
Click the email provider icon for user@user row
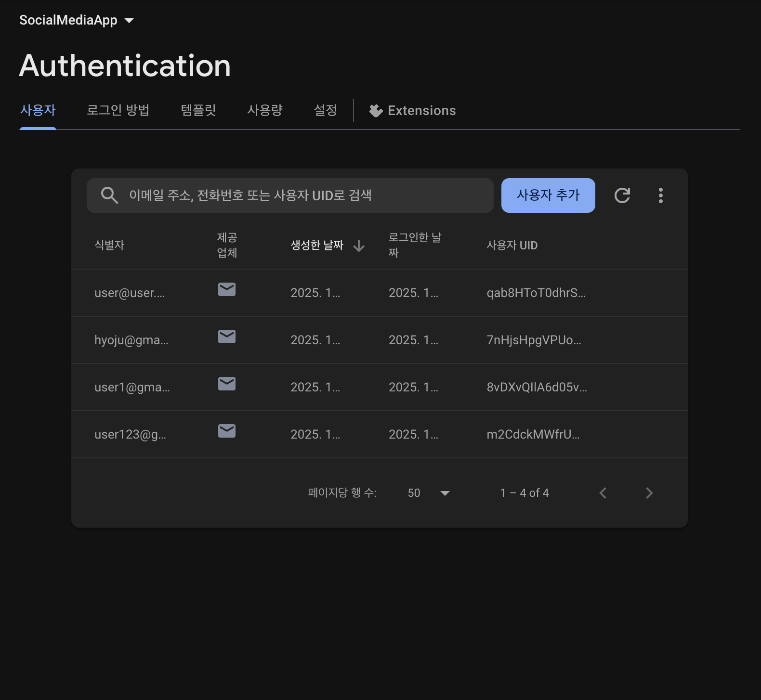227,289
